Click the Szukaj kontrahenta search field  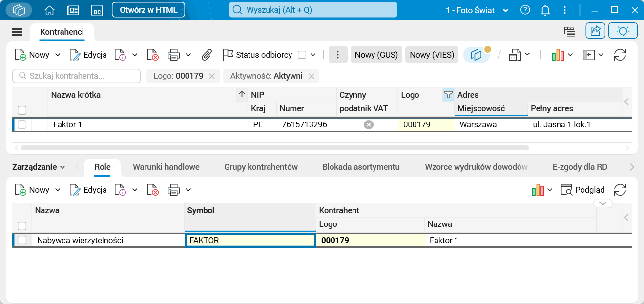[77, 76]
